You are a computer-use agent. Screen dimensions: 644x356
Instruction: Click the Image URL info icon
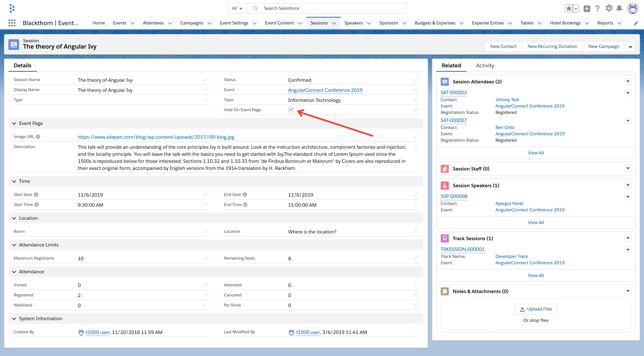[38, 137]
